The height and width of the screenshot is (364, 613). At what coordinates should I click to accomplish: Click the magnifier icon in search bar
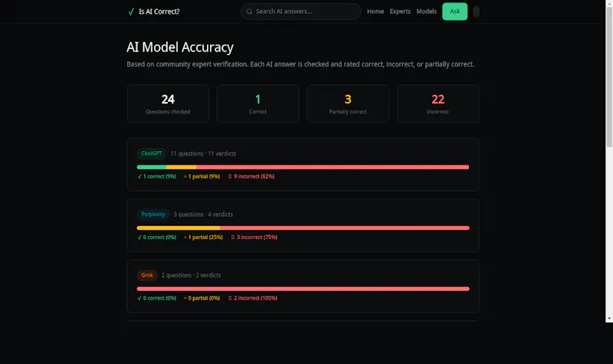pyautogui.click(x=249, y=11)
